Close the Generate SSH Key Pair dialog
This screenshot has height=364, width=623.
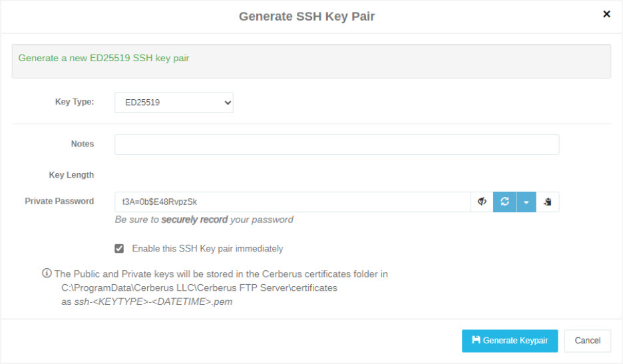click(606, 14)
